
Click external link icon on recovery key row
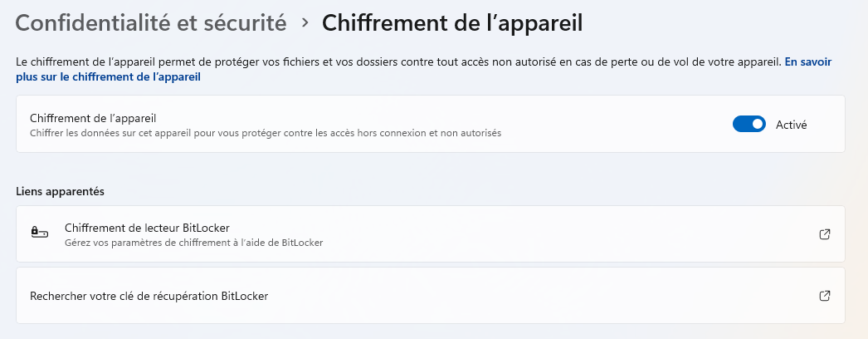824,296
